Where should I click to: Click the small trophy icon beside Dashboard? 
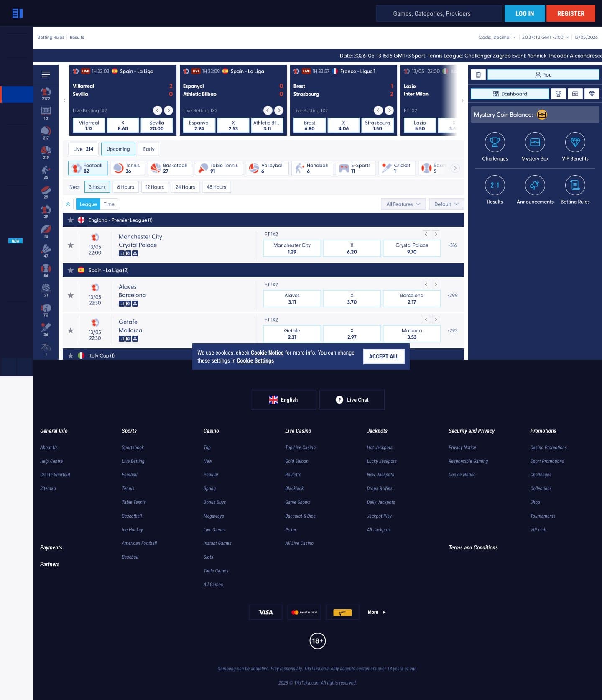coord(559,94)
